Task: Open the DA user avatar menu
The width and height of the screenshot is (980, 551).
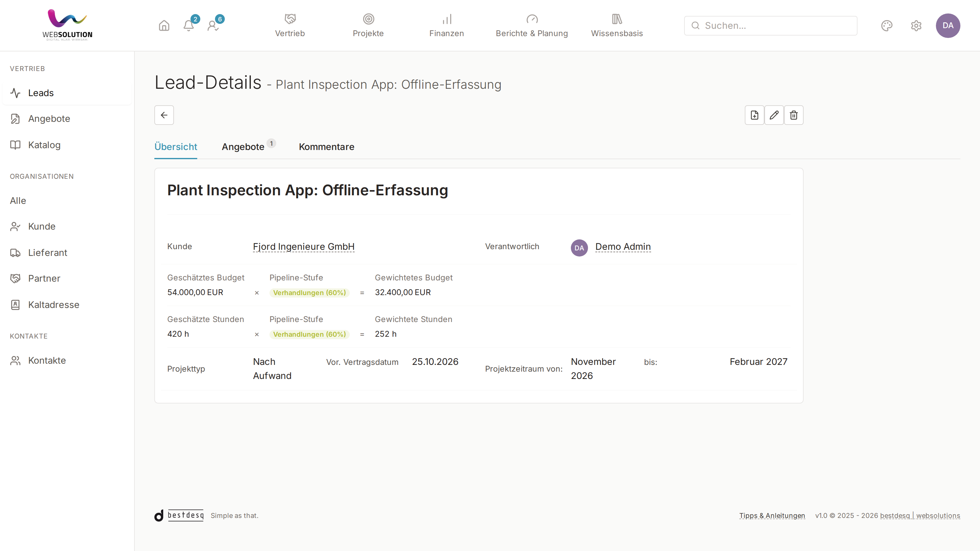Action: click(948, 25)
